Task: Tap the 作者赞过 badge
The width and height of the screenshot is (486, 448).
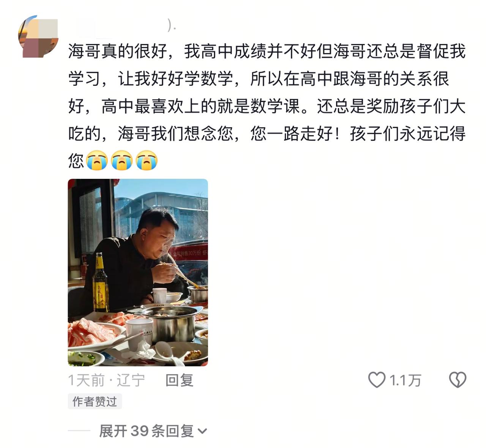Action: click(x=95, y=401)
